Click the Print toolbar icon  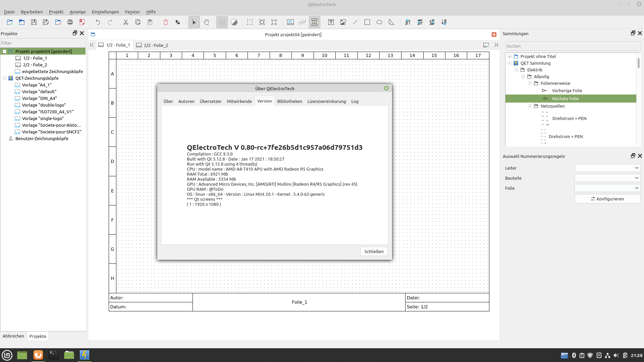pyautogui.click(x=70, y=22)
